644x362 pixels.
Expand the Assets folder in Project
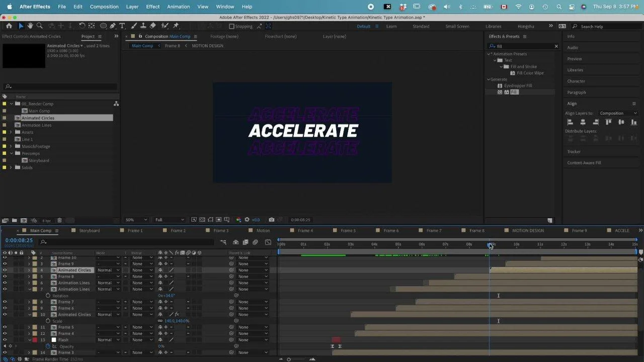[x=11, y=132]
